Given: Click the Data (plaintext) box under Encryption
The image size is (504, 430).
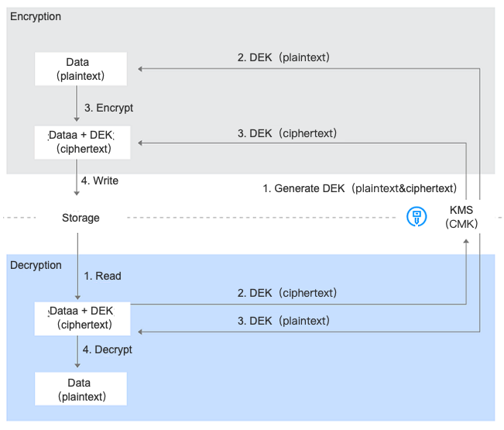Looking at the screenshot, I should click(x=81, y=69).
